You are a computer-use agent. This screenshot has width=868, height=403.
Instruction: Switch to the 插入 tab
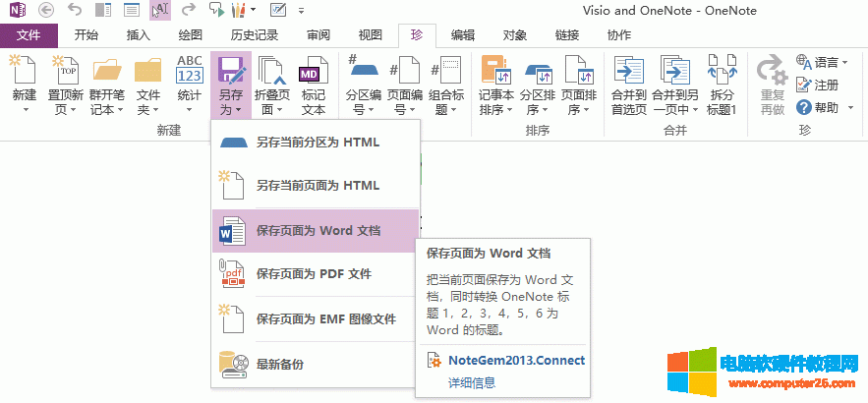click(139, 36)
